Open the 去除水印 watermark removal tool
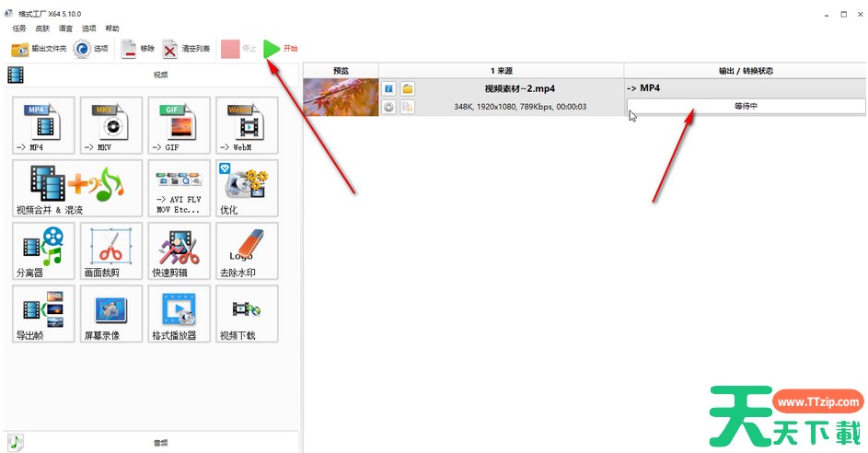 [247, 250]
